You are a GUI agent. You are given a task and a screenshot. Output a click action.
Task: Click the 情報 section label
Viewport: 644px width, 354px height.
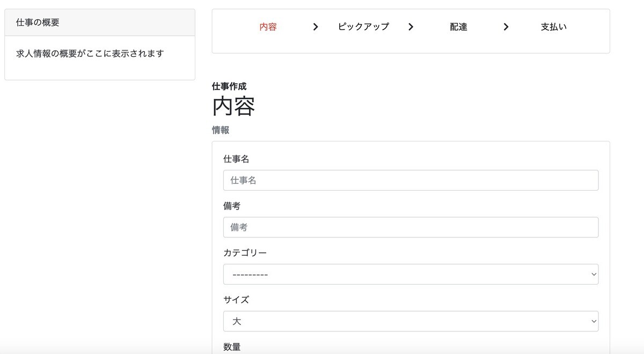pyautogui.click(x=221, y=130)
